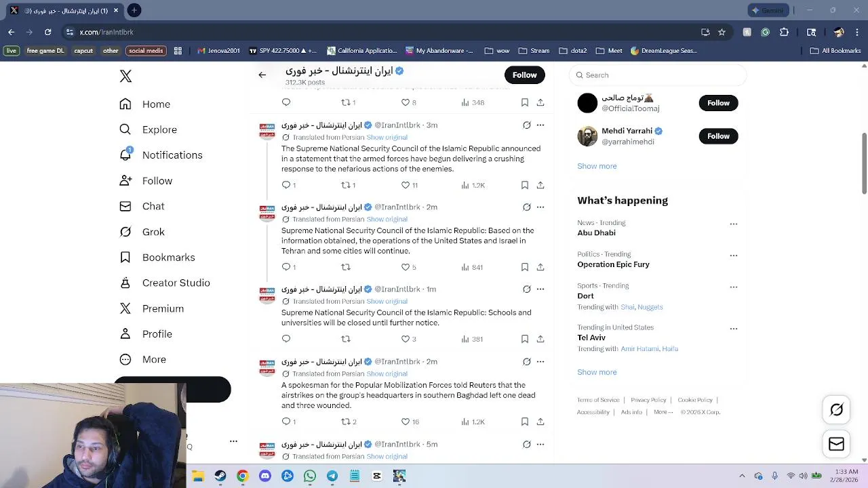
Task: Open Abu Dhabi trending topic
Action: (596, 232)
